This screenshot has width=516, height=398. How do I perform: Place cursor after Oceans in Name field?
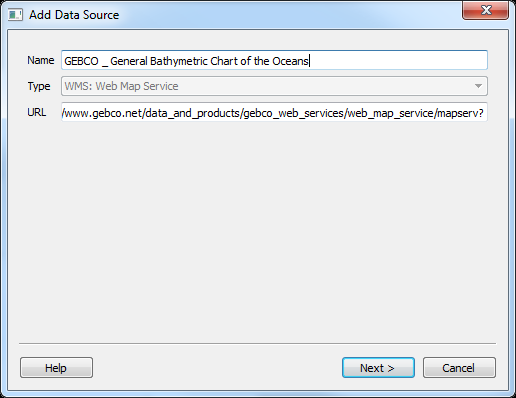click(x=310, y=61)
